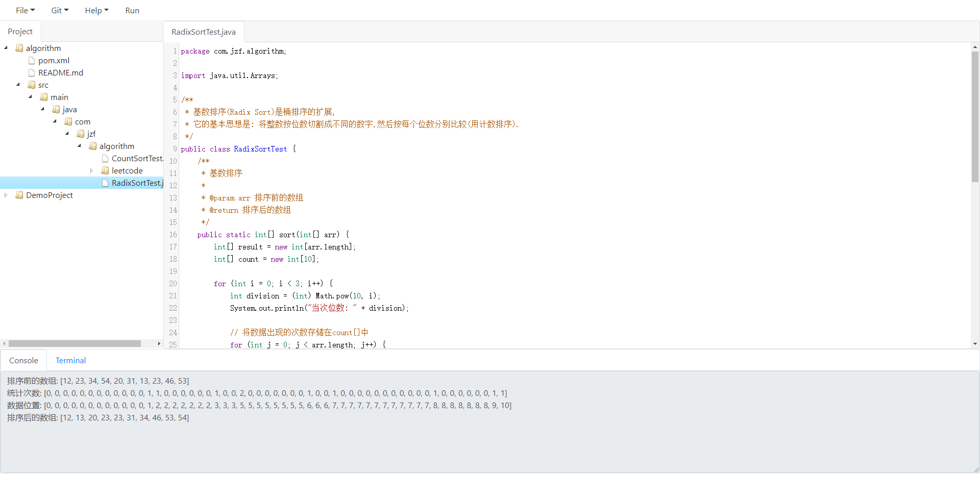Switch to the Console tab

point(23,360)
